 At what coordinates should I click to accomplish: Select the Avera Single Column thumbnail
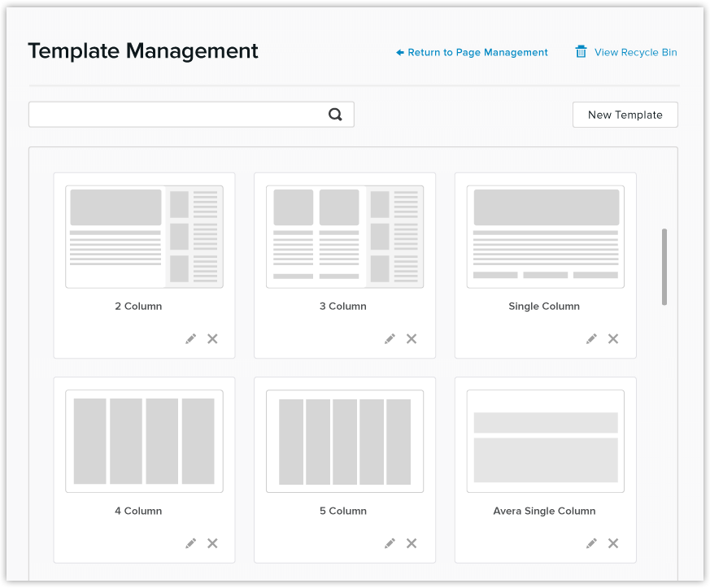pos(545,442)
